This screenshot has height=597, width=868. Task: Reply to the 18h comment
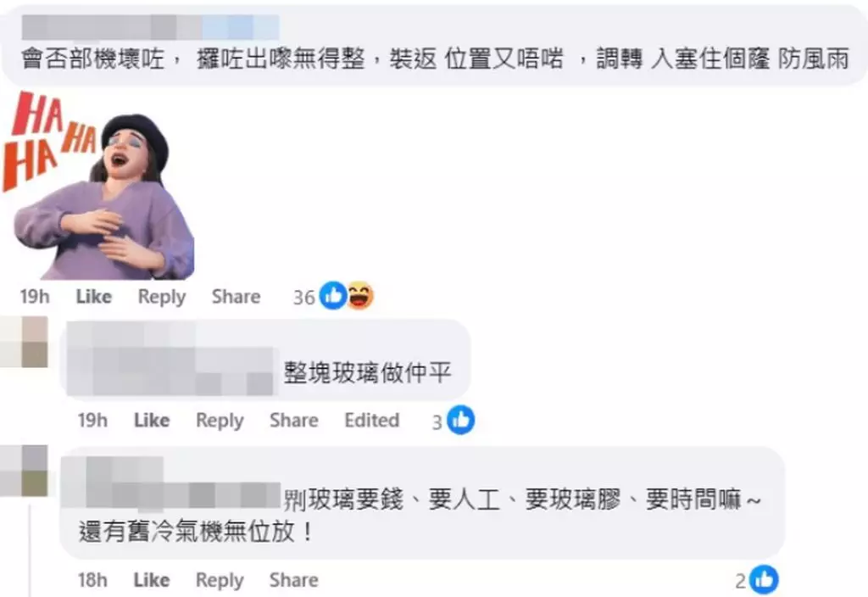(x=220, y=580)
